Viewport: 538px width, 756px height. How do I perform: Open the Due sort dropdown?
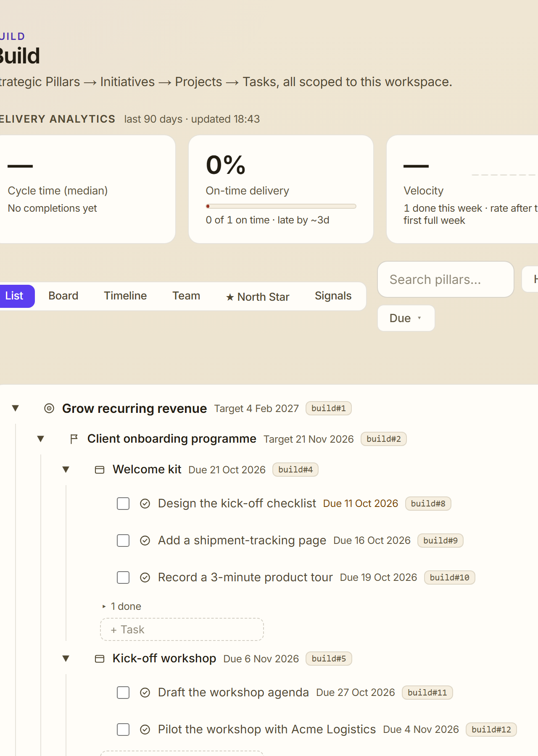click(406, 318)
